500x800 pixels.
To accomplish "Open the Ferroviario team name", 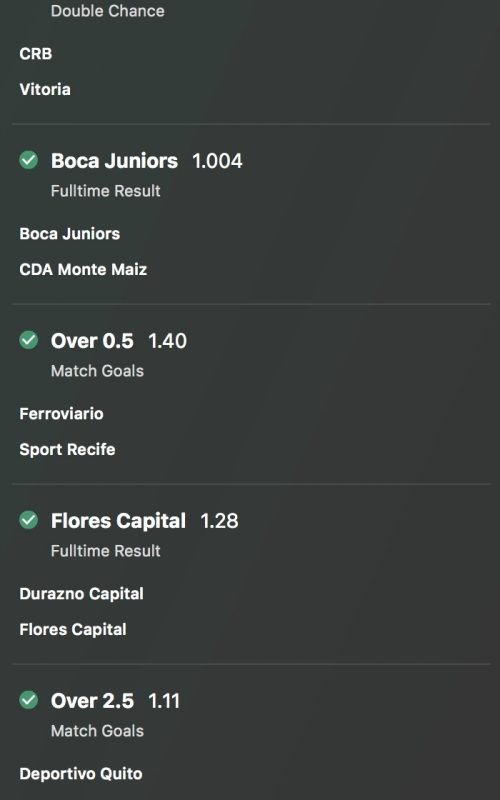I will [61, 414].
